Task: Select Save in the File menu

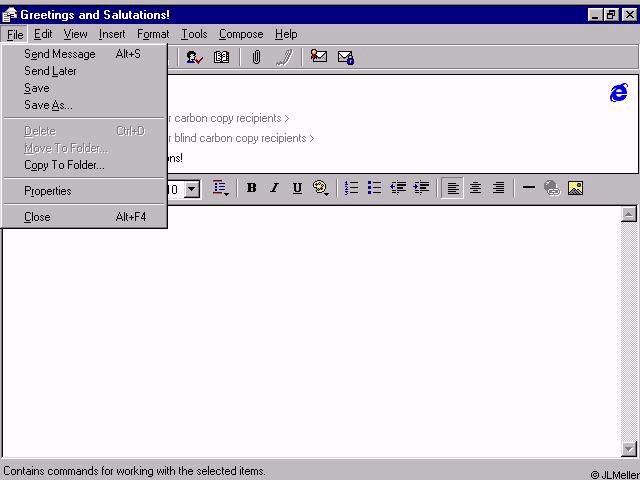Action: pos(84,88)
